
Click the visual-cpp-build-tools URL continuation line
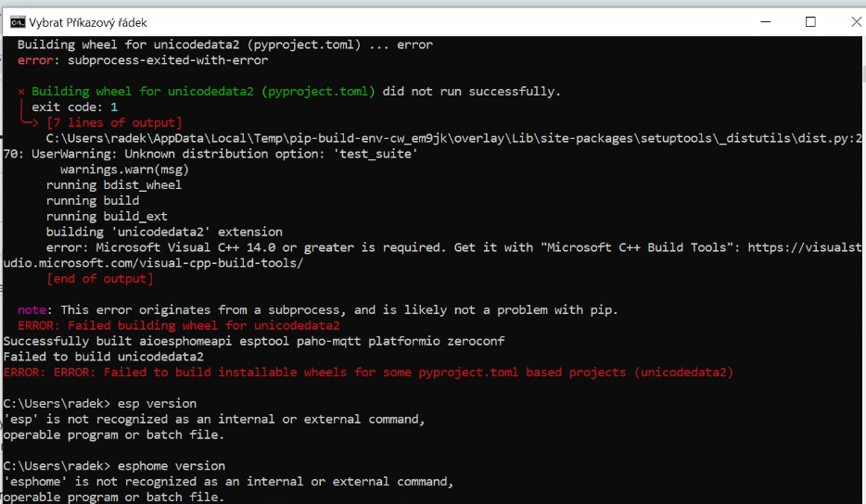(153, 263)
